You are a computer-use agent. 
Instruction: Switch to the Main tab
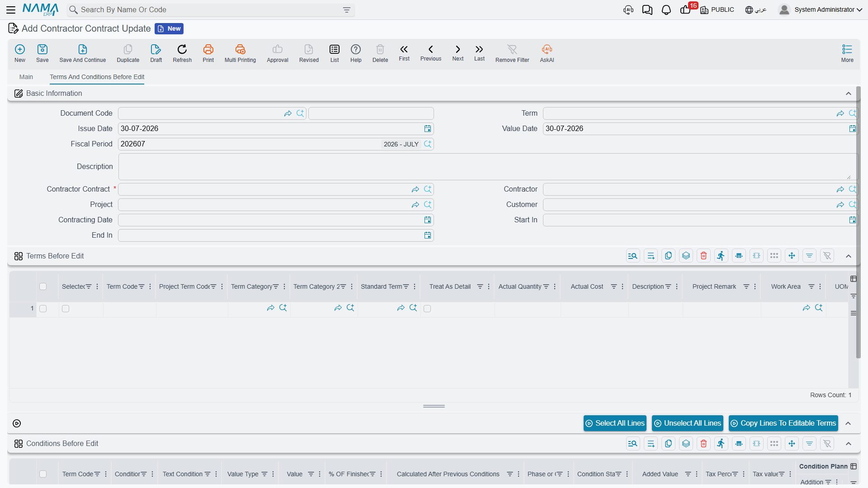pos(26,77)
